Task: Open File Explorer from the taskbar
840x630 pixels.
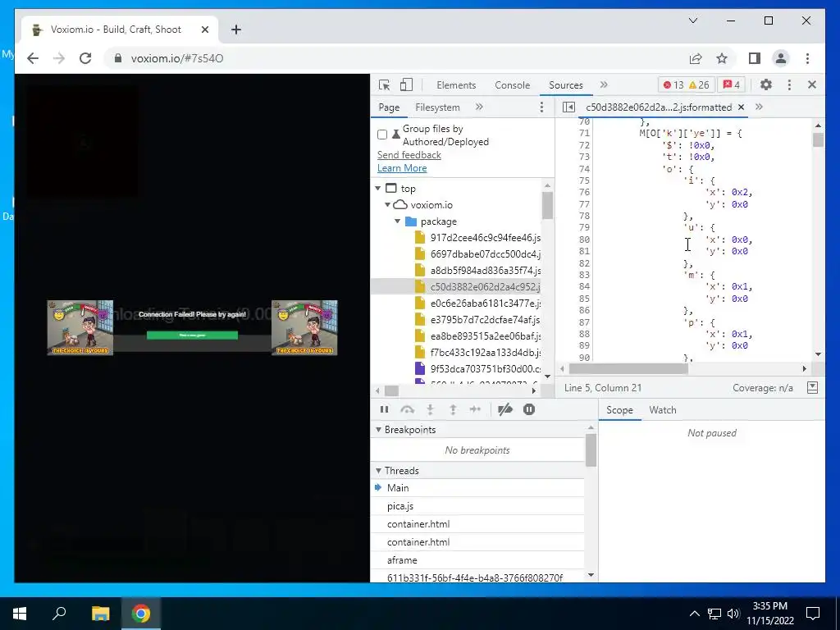Action: [100, 614]
